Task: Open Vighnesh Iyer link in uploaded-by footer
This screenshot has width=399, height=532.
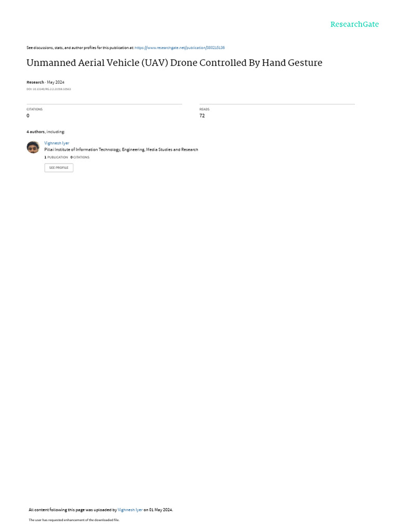Action: 130,510
